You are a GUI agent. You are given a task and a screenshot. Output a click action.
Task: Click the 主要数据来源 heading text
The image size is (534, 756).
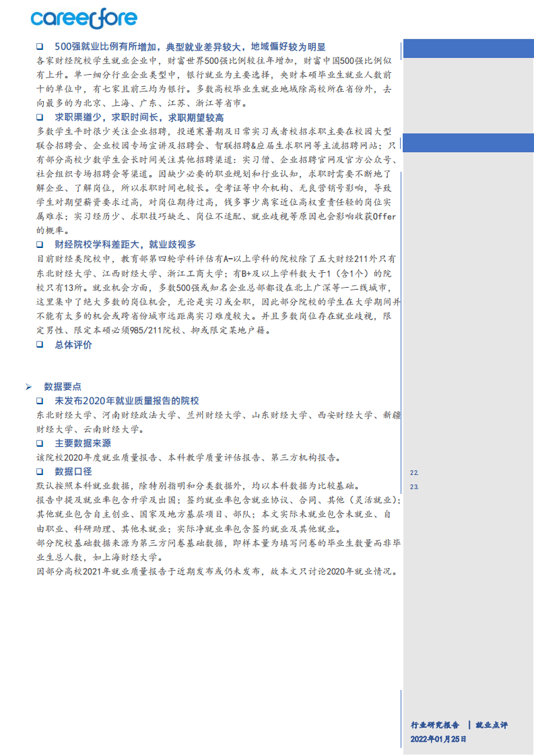click(x=83, y=443)
